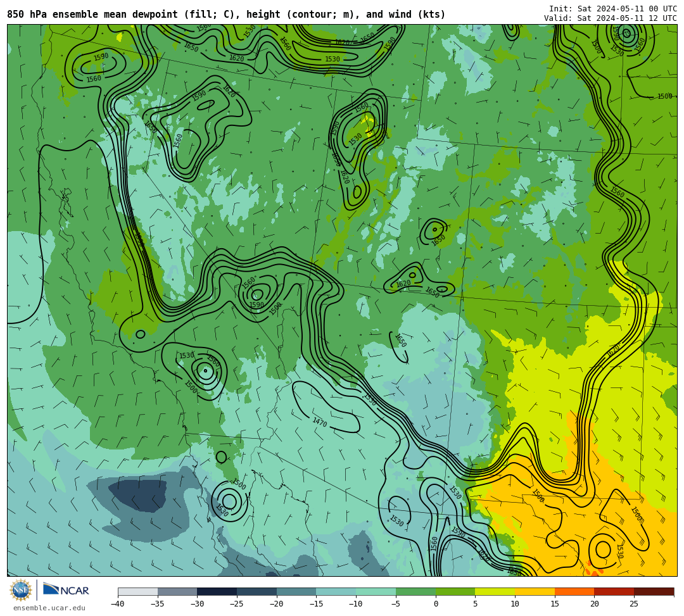
Task: Click the gray-blue -35 to -30 swatch
Action: point(177,591)
